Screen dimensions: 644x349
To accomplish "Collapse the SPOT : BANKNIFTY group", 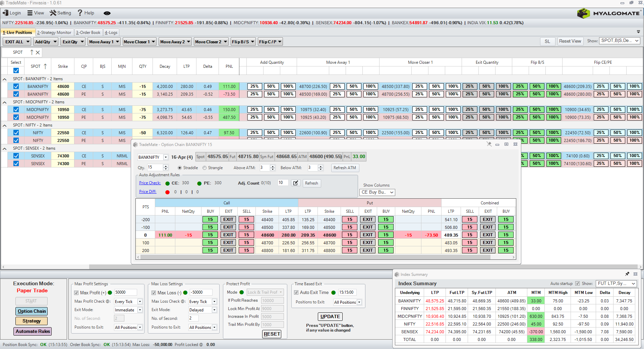I will (x=5, y=79).
